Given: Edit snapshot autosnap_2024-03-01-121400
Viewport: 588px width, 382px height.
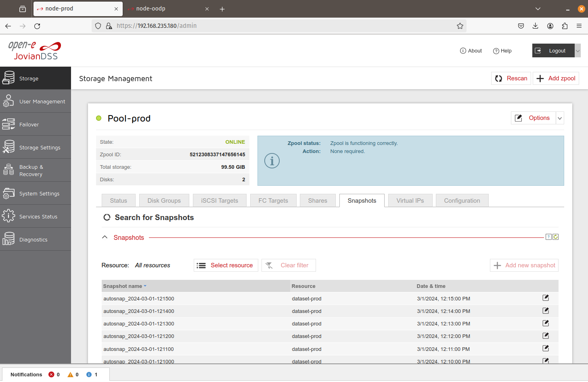Looking at the screenshot, I should [546, 311].
